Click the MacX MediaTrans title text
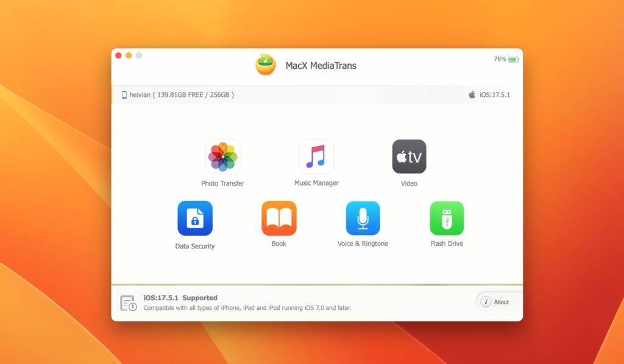 tap(322, 65)
